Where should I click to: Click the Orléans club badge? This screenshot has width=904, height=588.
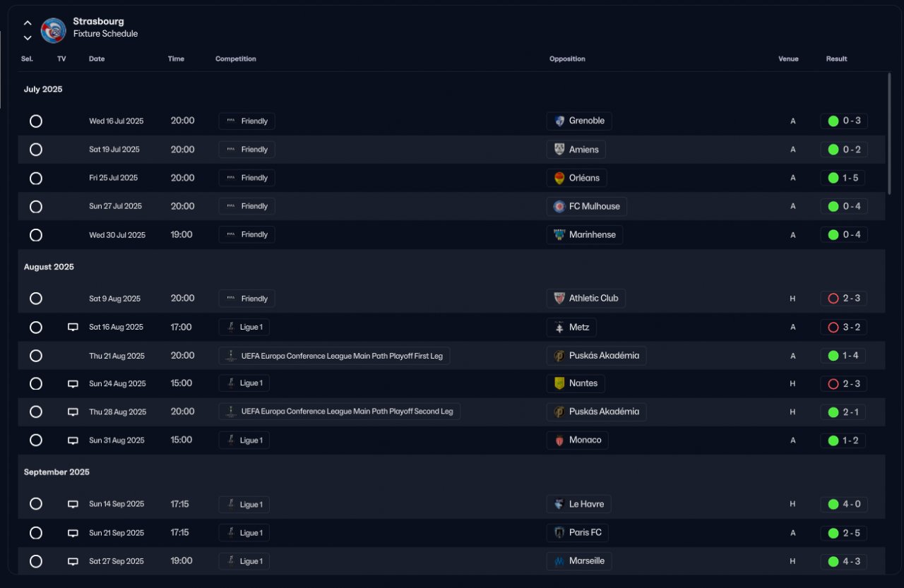coord(559,178)
